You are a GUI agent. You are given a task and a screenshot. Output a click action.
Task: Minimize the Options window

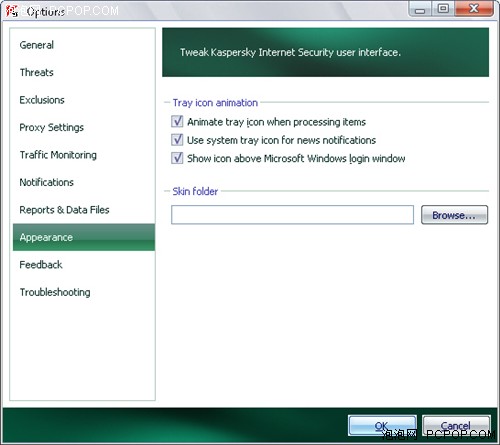pos(420,9)
